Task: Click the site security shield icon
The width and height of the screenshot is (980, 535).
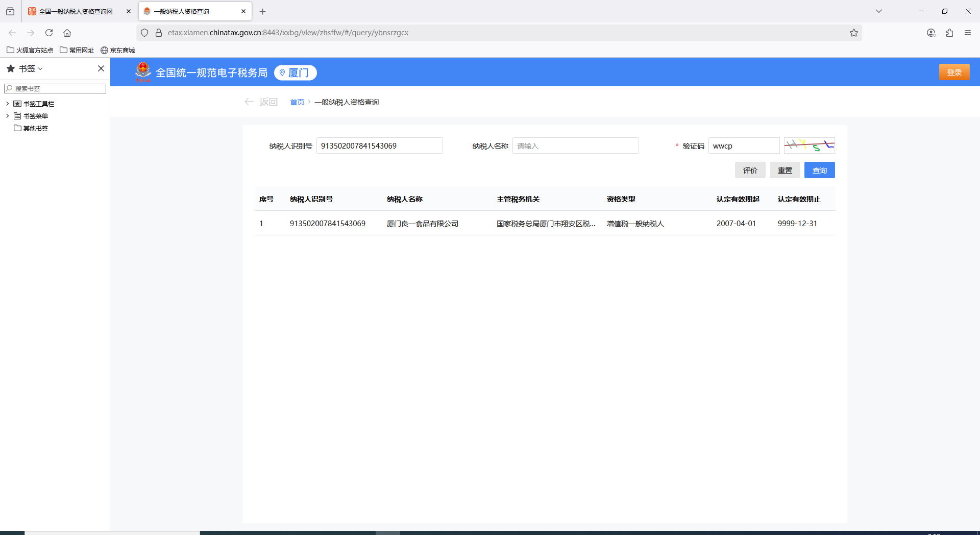Action: coord(144,33)
